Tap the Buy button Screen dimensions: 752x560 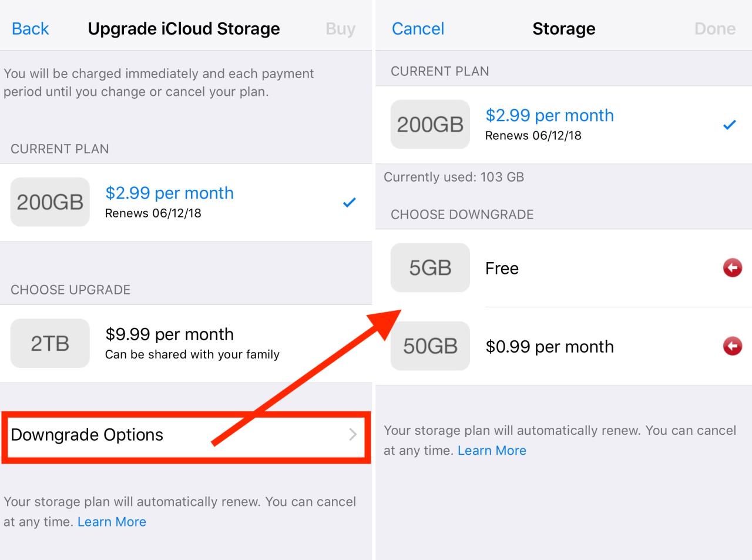tap(340, 28)
